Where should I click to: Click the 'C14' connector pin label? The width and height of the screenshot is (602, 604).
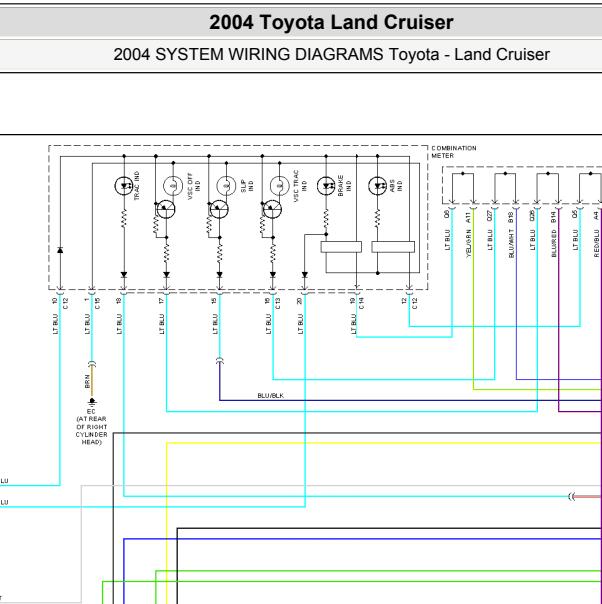pos(361,304)
